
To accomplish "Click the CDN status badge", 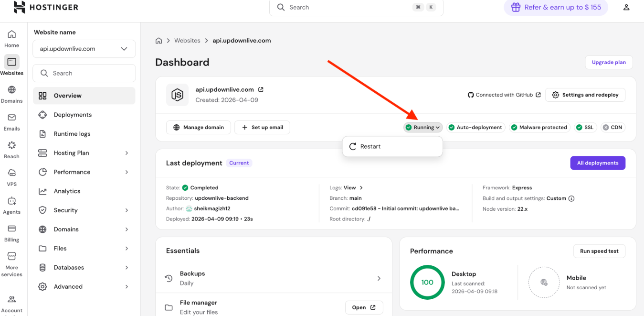I will [x=612, y=127].
